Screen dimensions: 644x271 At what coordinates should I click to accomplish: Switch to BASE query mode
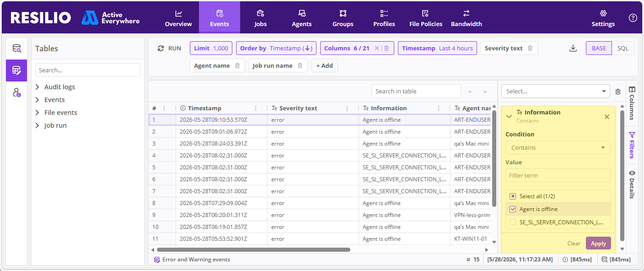coord(599,48)
